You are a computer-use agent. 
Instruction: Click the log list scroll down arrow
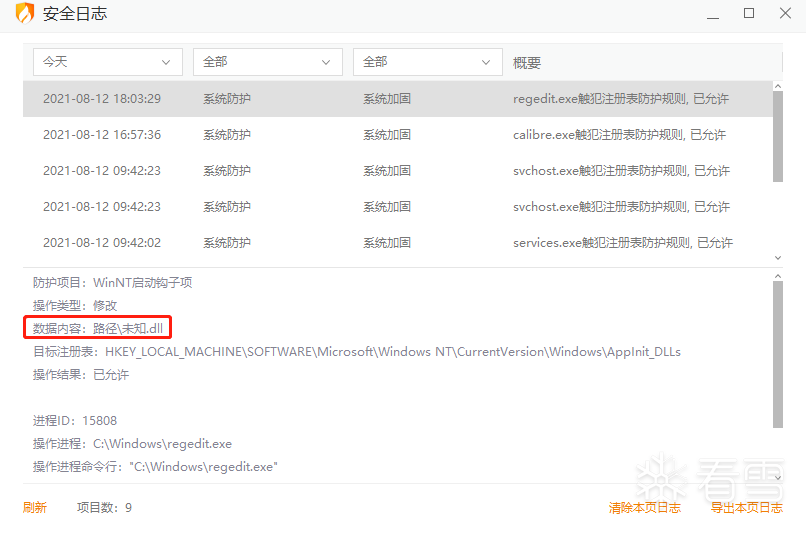(778, 258)
